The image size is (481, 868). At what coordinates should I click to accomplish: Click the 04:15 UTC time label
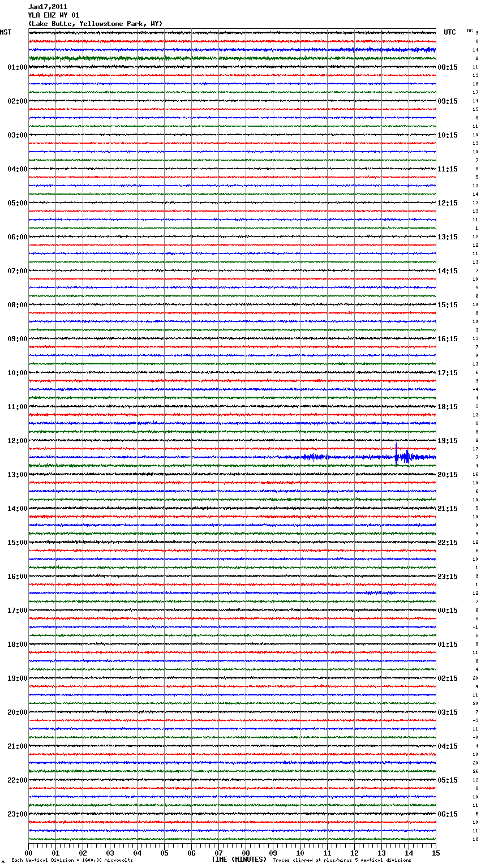pos(448,746)
